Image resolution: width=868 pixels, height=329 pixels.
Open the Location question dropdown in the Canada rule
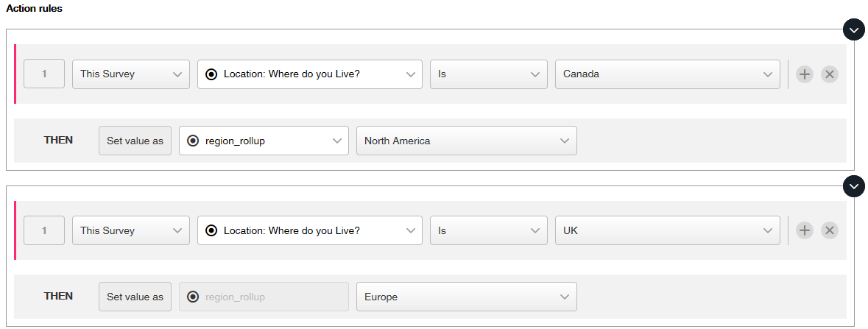(310, 74)
